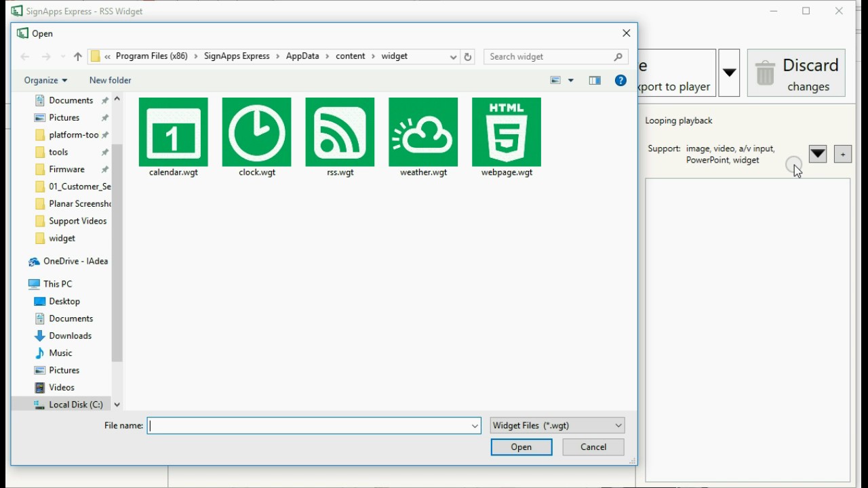The width and height of the screenshot is (868, 488).
Task: Open the dropdown beside export to player
Action: tap(729, 73)
